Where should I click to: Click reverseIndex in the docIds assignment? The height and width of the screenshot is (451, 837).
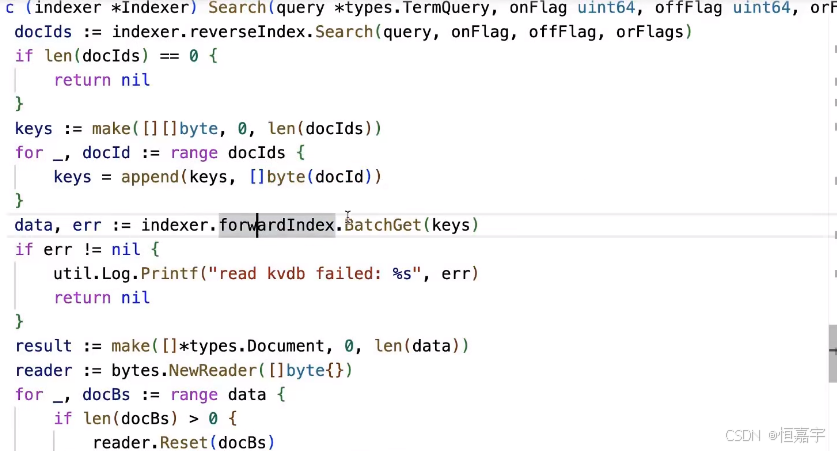pyautogui.click(x=247, y=32)
